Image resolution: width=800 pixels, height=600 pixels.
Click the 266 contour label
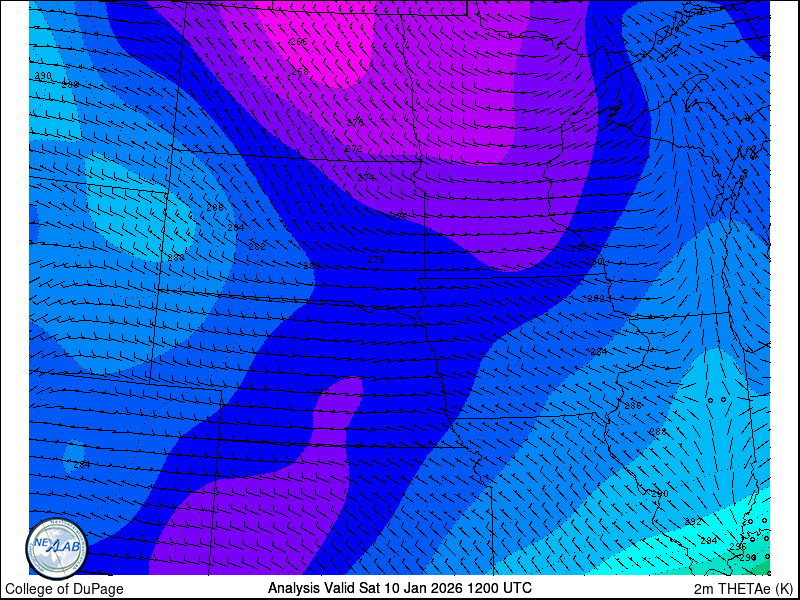click(x=299, y=42)
